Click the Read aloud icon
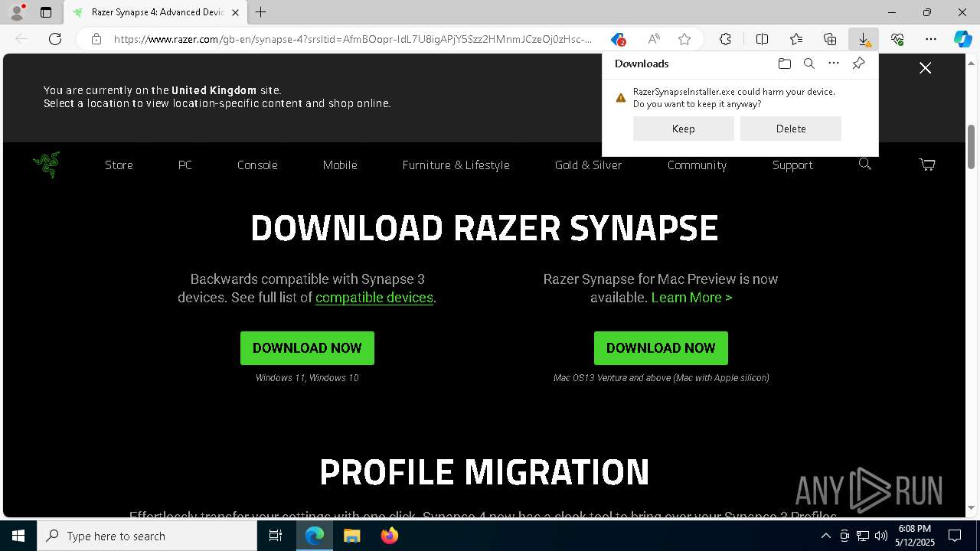Viewport: 980px width, 551px height. point(654,39)
